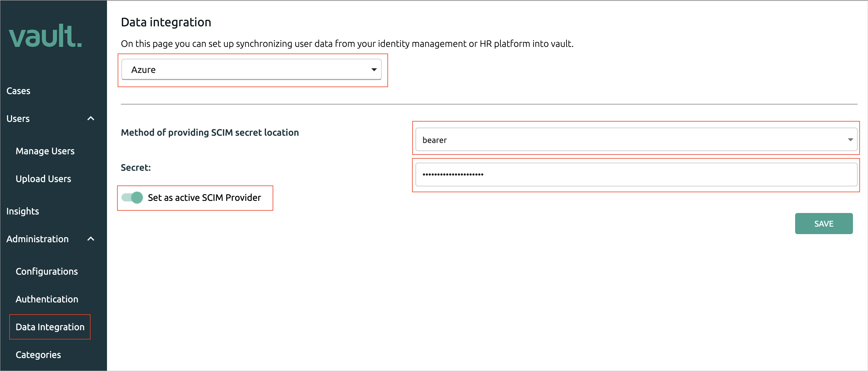This screenshot has height=371, width=868.
Task: Click the Configurations menu icon
Action: (x=48, y=271)
